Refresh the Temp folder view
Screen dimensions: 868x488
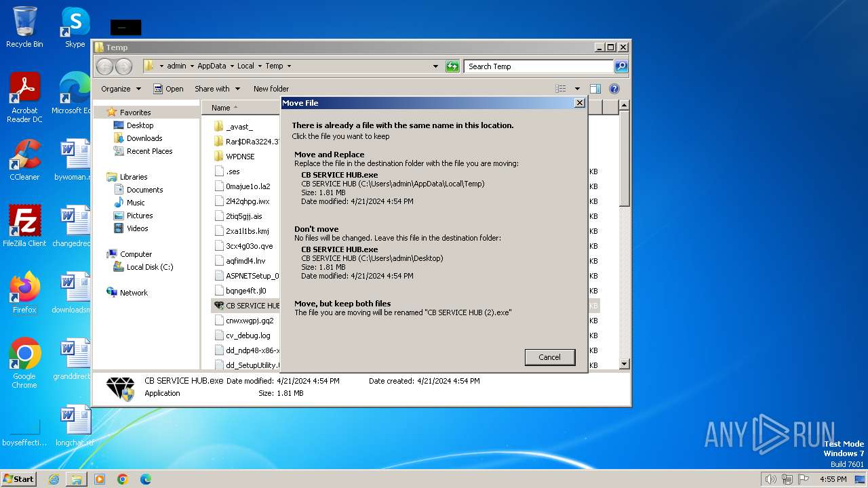click(452, 66)
